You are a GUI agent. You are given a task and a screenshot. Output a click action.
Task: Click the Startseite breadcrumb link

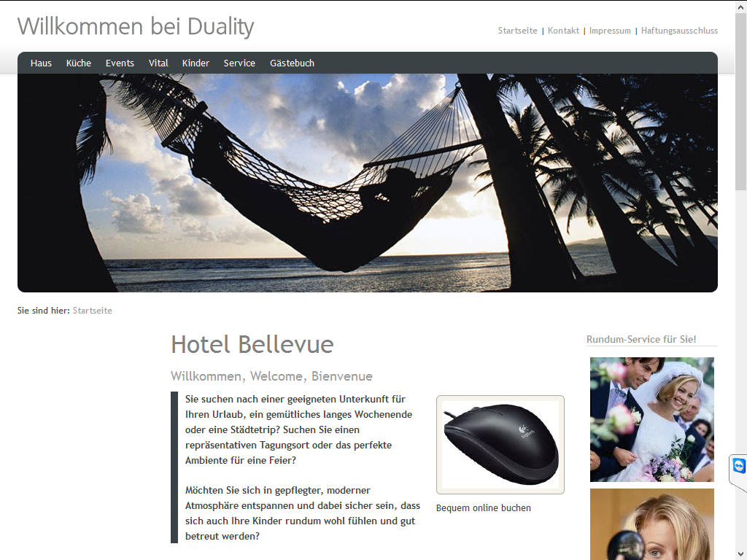click(93, 311)
